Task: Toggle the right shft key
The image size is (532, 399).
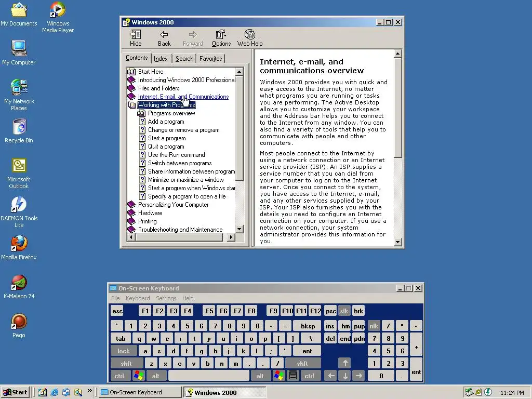Action: coord(302,363)
